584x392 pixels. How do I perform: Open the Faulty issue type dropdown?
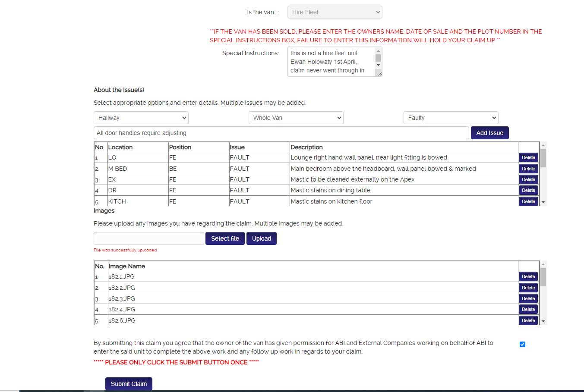(451, 118)
